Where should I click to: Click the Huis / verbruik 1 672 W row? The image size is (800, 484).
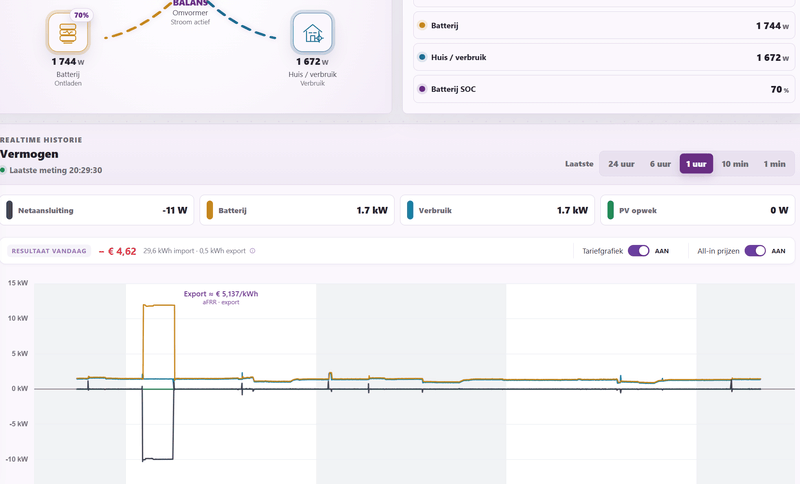[604, 57]
